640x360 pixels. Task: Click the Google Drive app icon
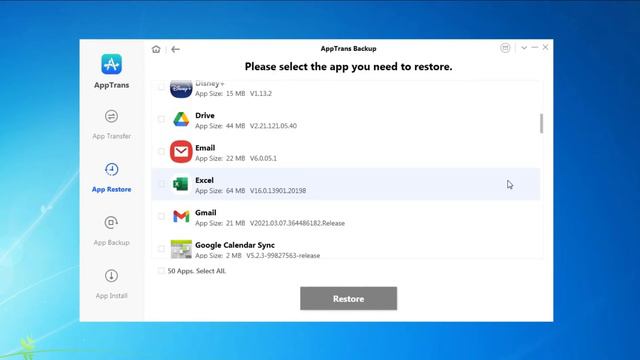(x=181, y=119)
